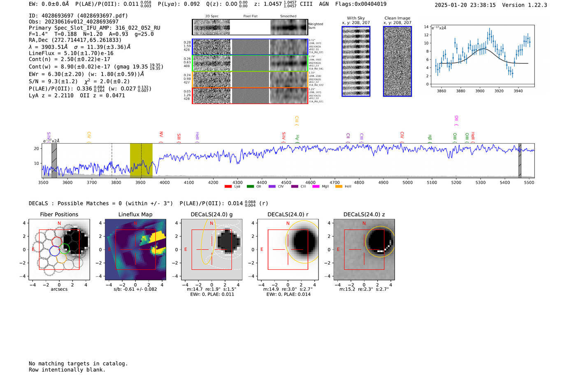Click the emission line Gaussian fit plot
This screenshot has height=392, width=576.
pyautogui.click(x=483, y=56)
